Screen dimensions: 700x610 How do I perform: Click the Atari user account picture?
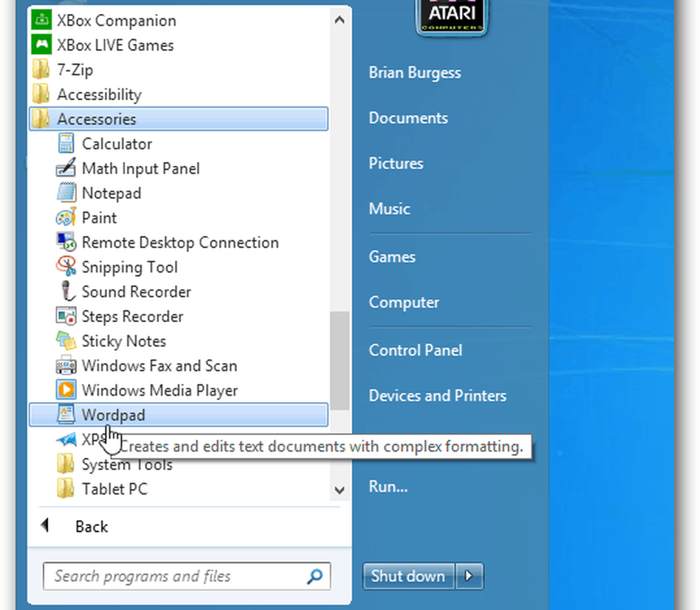coord(451,17)
